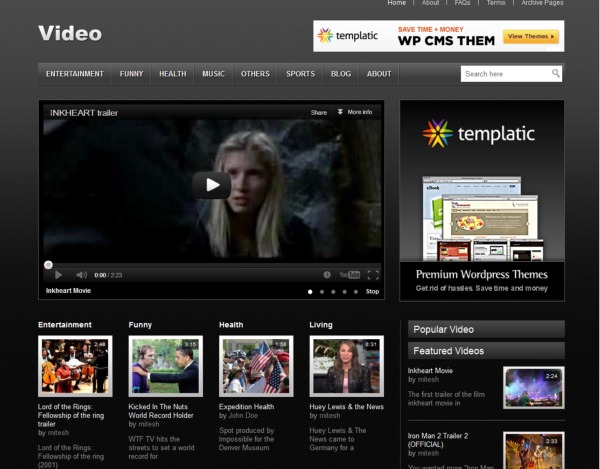Select the fifth slideshow dot

(x=356, y=292)
